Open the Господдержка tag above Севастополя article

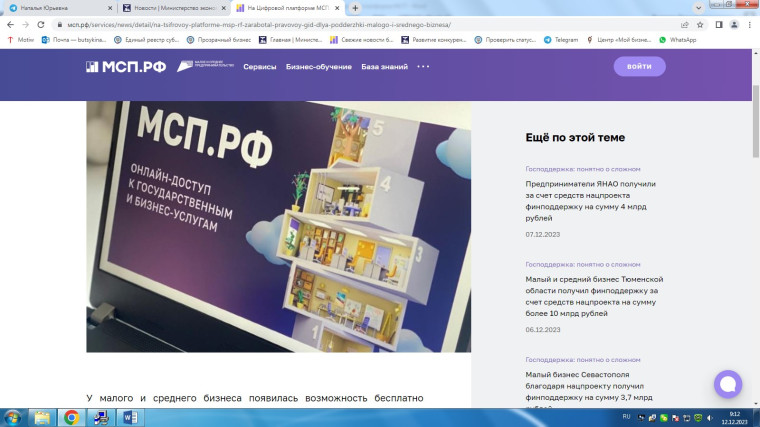583,360
